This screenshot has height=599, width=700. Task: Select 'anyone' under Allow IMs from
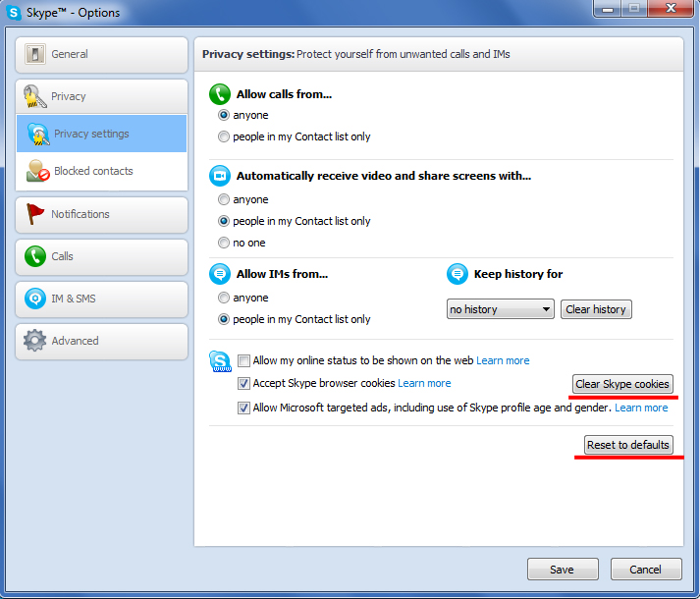click(225, 298)
